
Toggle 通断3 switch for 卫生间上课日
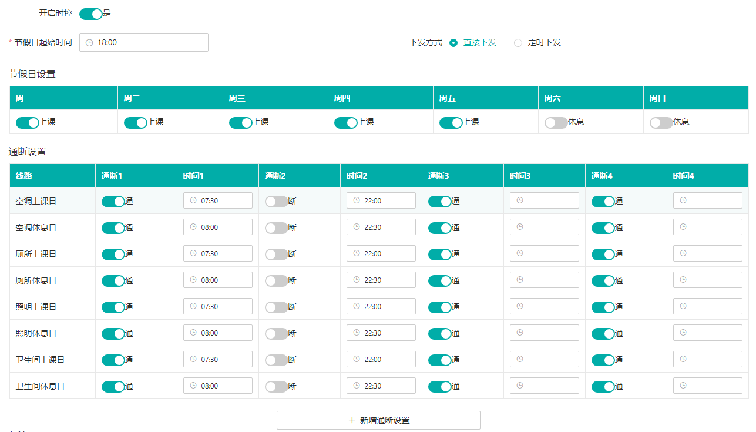click(x=440, y=360)
